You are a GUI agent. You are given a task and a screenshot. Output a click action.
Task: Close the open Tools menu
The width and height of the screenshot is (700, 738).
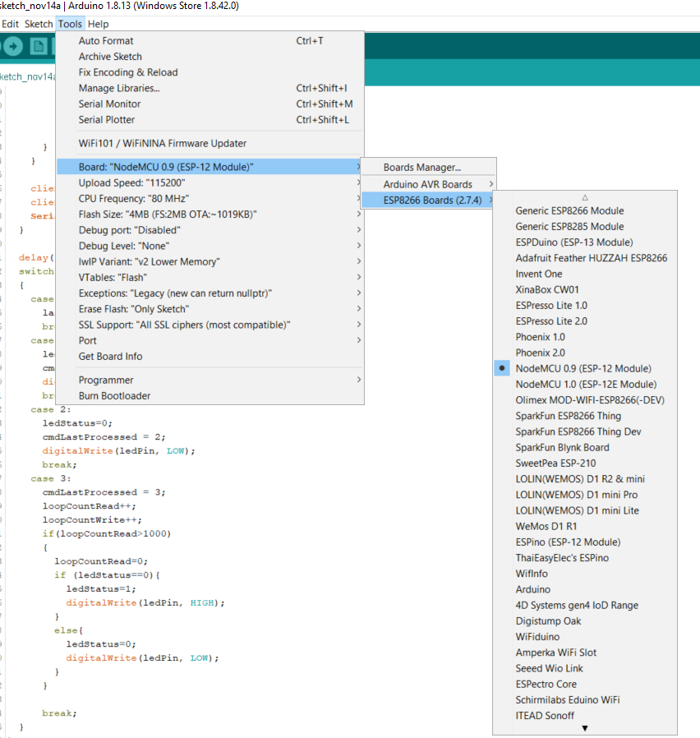point(70,24)
